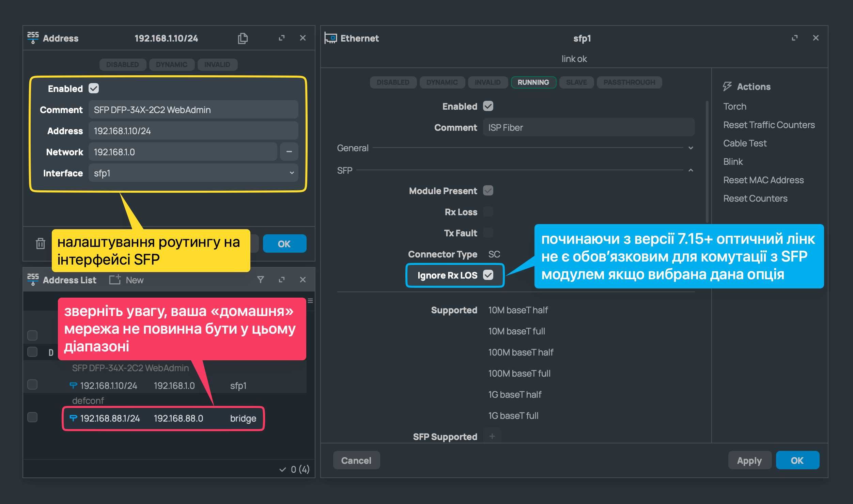Click the Ethernet window vertical scrollbar

click(x=707, y=162)
